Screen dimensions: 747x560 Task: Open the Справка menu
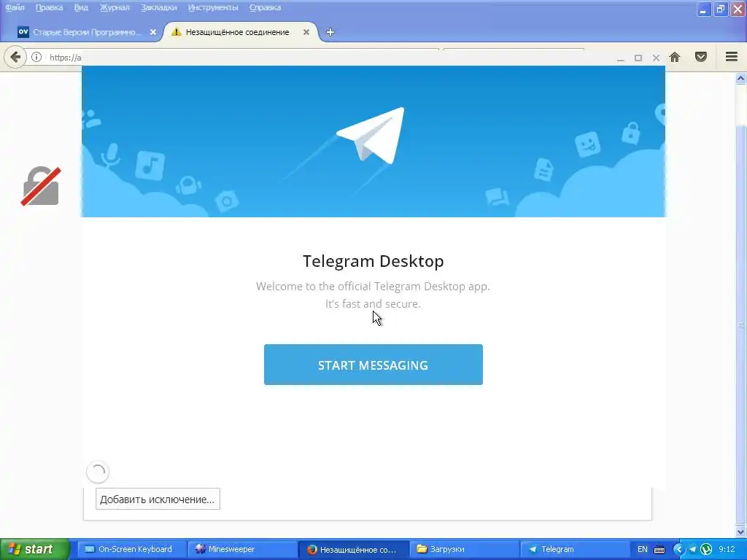[265, 7]
